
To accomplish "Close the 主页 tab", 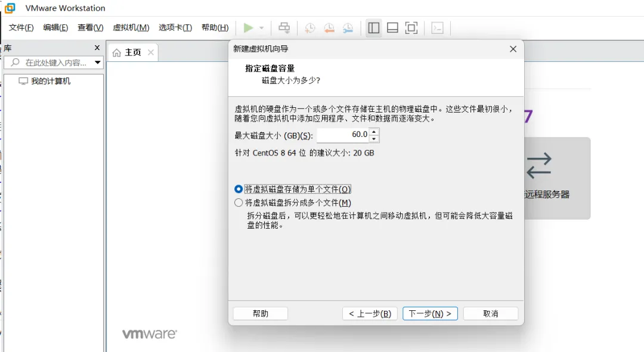I will pos(151,52).
